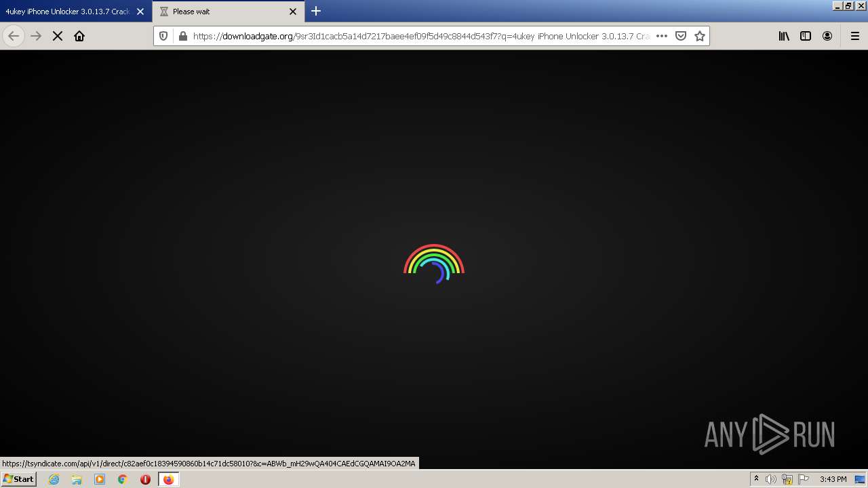The height and width of the screenshot is (488, 868).
Task: Launch Internet Explorer from taskbar
Action: (54, 479)
